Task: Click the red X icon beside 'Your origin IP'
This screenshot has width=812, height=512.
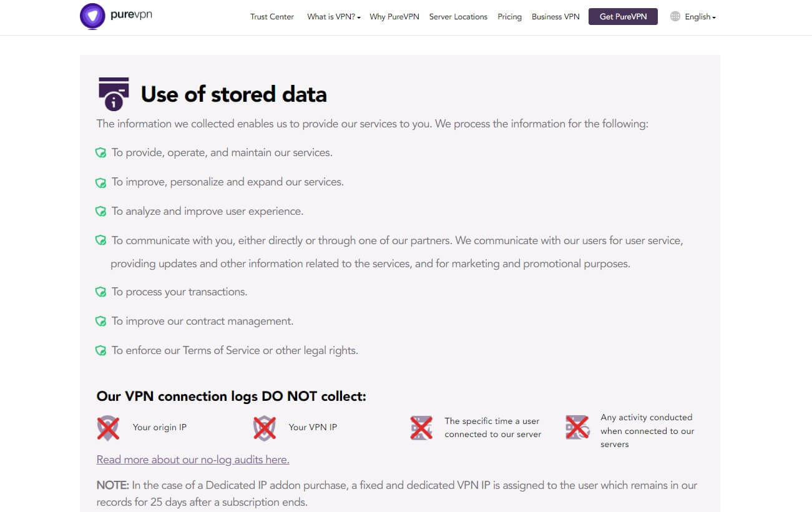Action: pyautogui.click(x=107, y=427)
